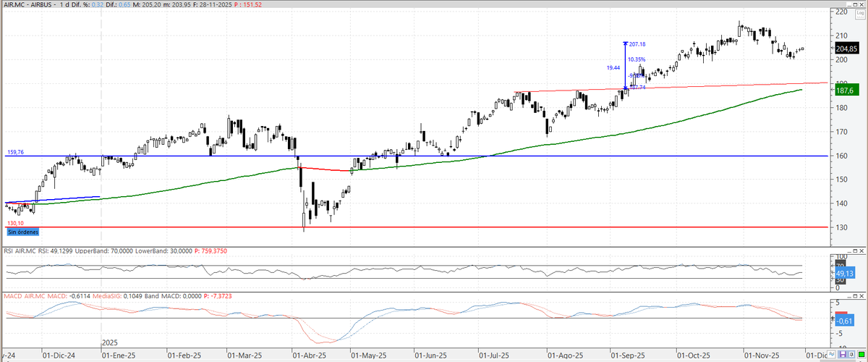The height and width of the screenshot is (362, 868).
Task: Click the 220 price axis label
Action: pos(841,12)
